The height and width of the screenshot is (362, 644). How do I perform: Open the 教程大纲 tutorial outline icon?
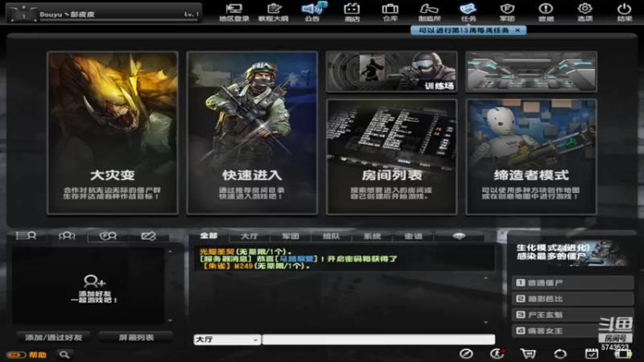(273, 12)
